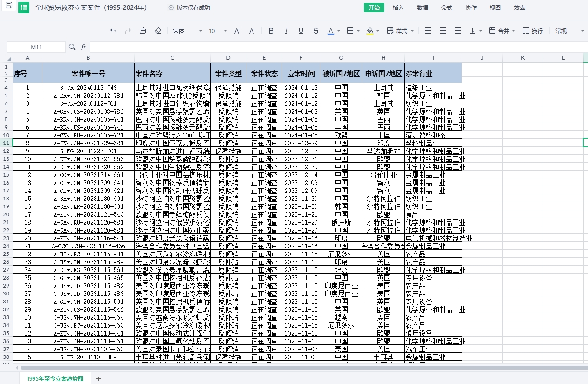Apply the font color A icon

[x=331, y=31]
